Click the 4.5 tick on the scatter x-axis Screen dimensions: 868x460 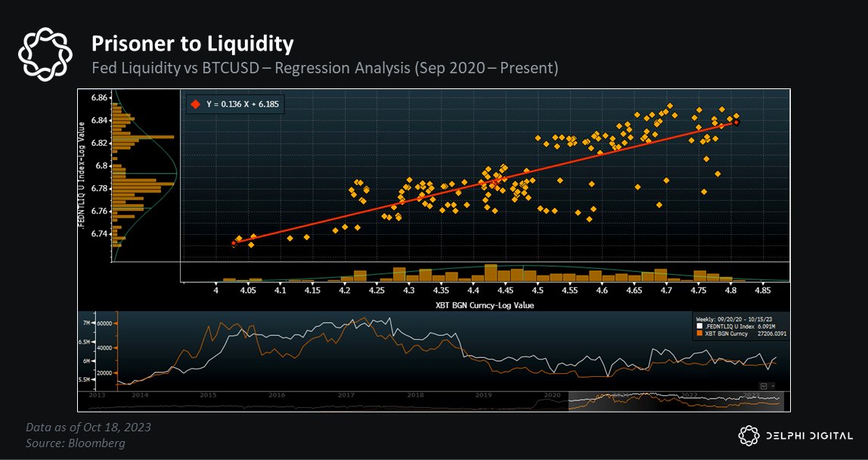538,289
